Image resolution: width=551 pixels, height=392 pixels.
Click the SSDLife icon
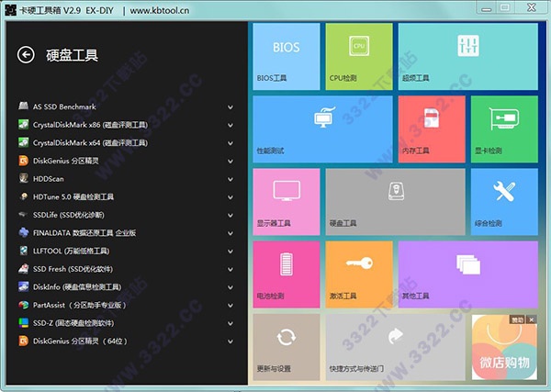pos(24,214)
